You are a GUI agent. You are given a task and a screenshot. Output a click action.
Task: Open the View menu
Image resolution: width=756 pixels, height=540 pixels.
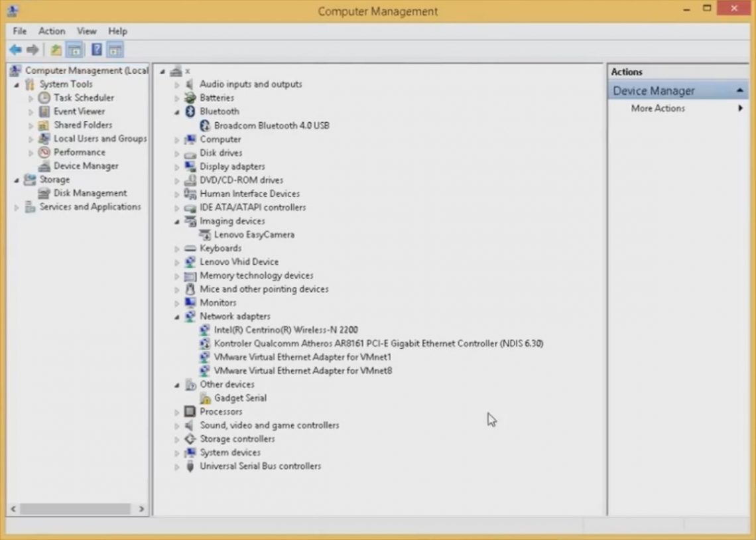(86, 31)
